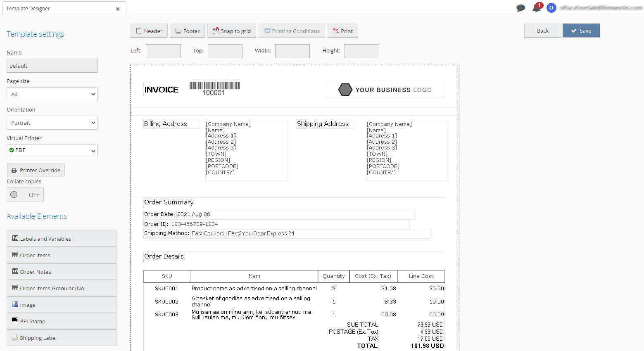The height and width of the screenshot is (351, 644).
Task: Save the template
Action: click(x=581, y=31)
